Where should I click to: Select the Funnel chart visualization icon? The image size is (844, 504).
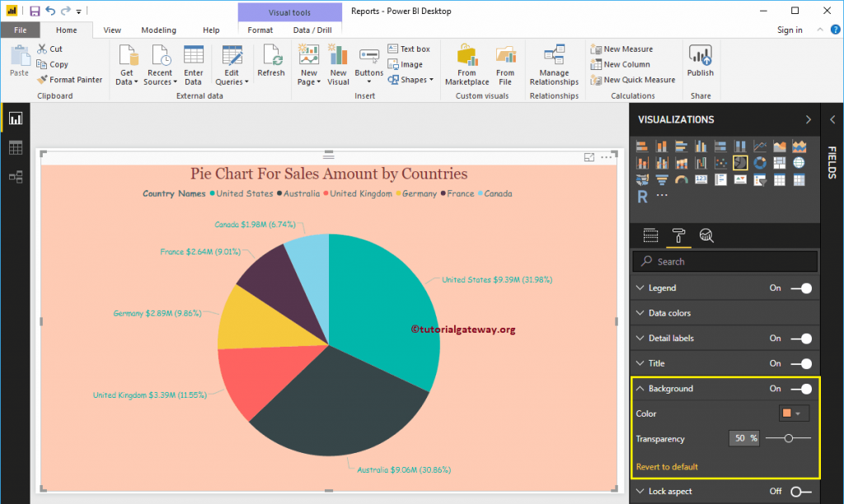point(663,180)
